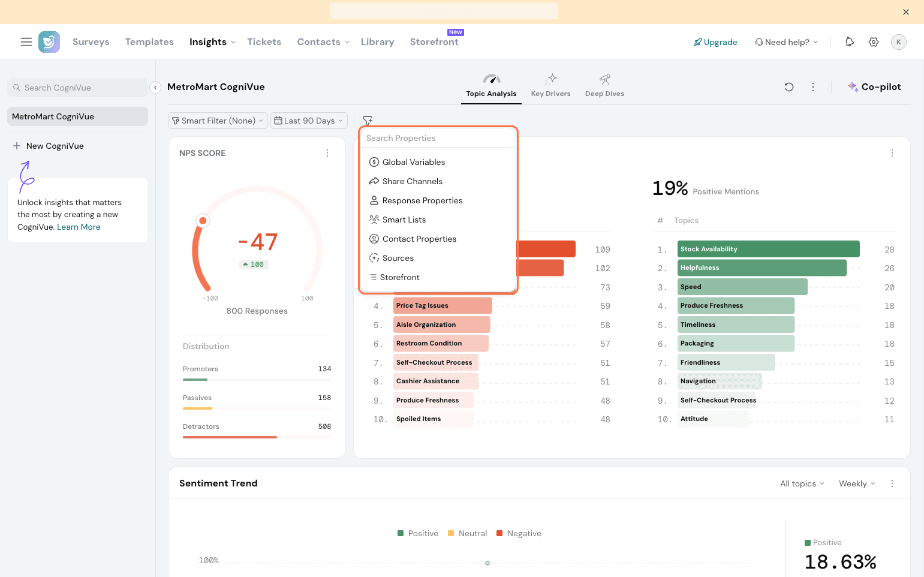Open the settings gear icon
This screenshot has height=577, width=924.
pos(874,42)
